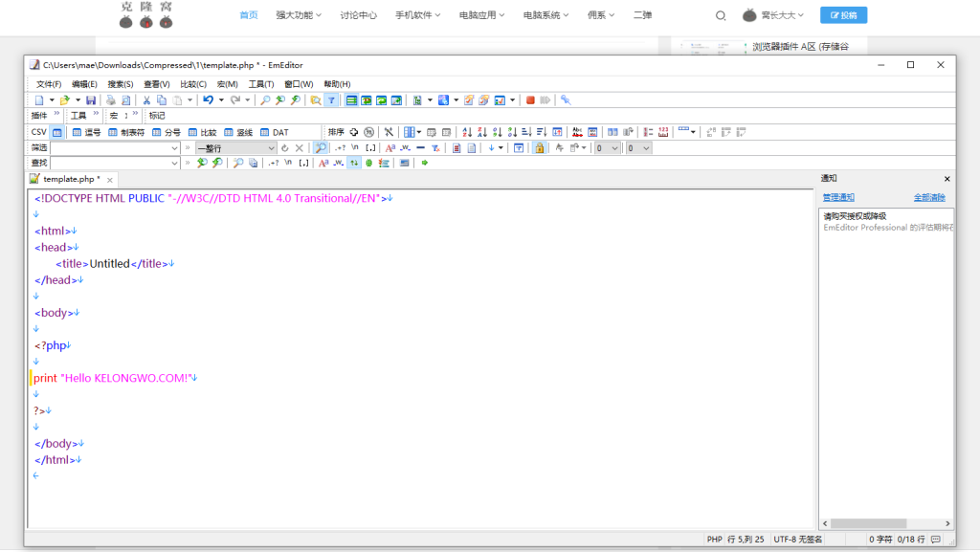This screenshot has height=552, width=980.
Task: Redo the last undone edit
Action: (235, 99)
